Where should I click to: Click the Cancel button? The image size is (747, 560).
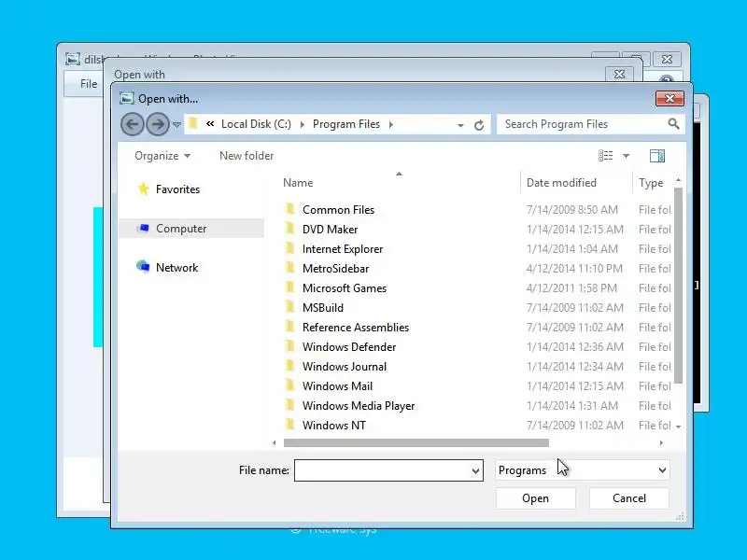point(628,498)
